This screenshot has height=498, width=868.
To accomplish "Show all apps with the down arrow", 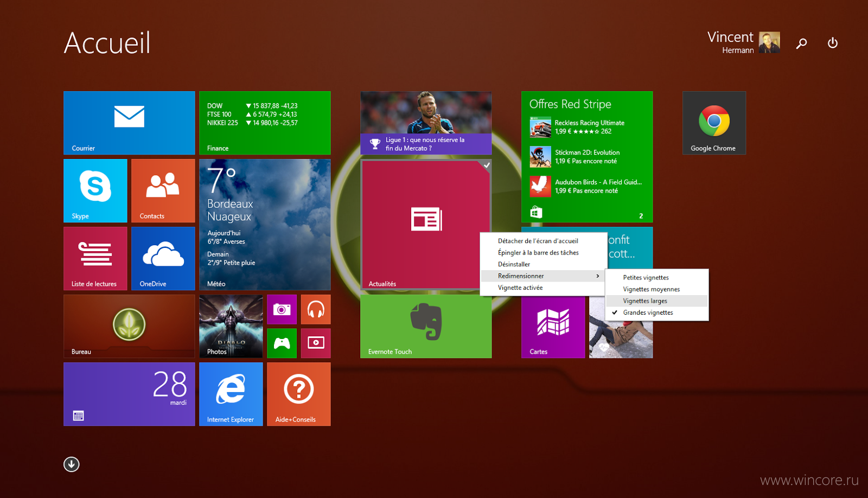I will (72, 464).
